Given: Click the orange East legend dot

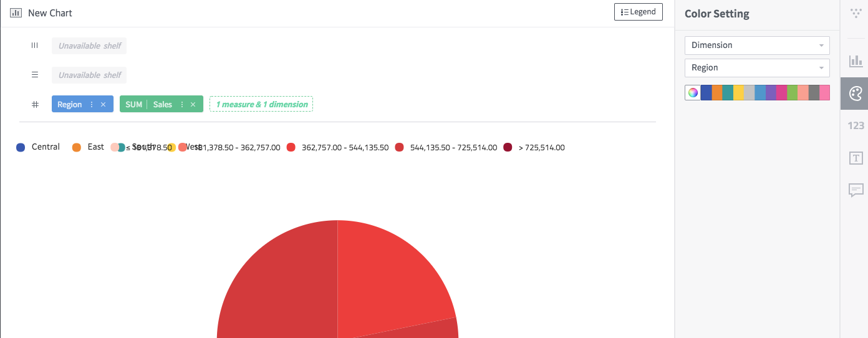Looking at the screenshot, I should point(77,147).
